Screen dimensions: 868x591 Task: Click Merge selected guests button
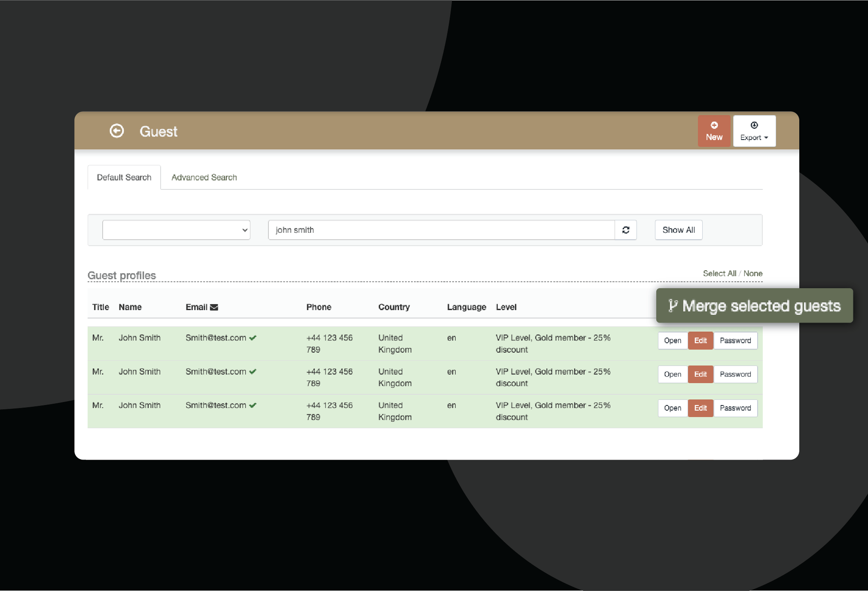click(x=754, y=306)
